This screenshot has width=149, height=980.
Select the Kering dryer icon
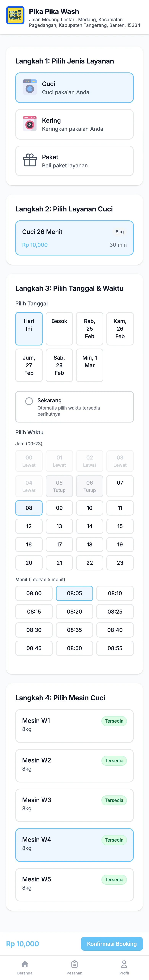30,124
